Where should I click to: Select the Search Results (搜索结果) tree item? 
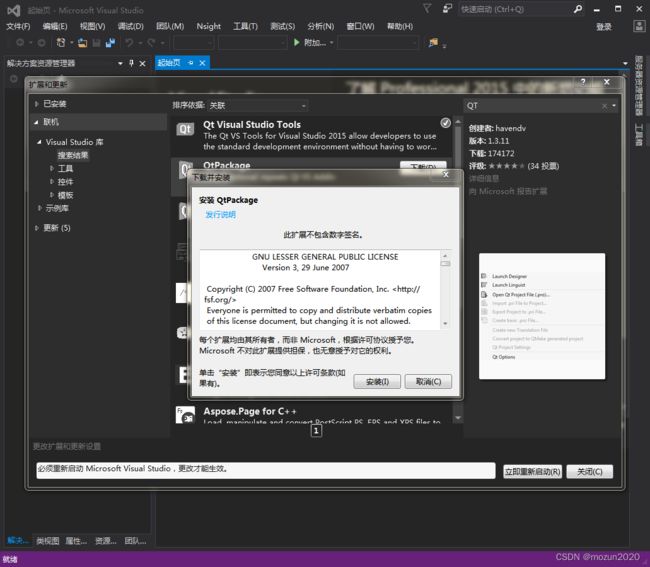pyautogui.click(x=73, y=155)
